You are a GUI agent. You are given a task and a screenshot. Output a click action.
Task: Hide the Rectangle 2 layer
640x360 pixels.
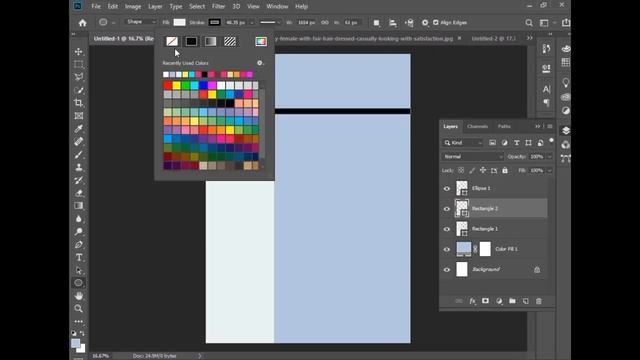pyautogui.click(x=447, y=209)
